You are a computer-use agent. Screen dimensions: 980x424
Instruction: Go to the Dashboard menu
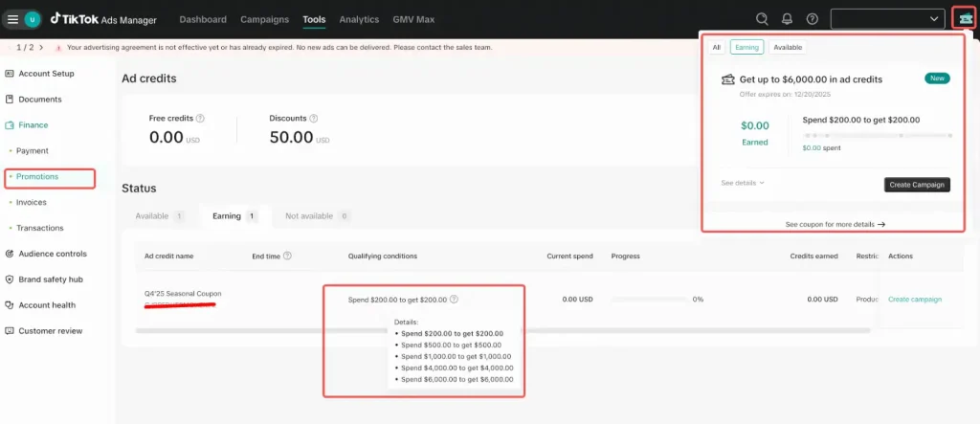pos(203,19)
